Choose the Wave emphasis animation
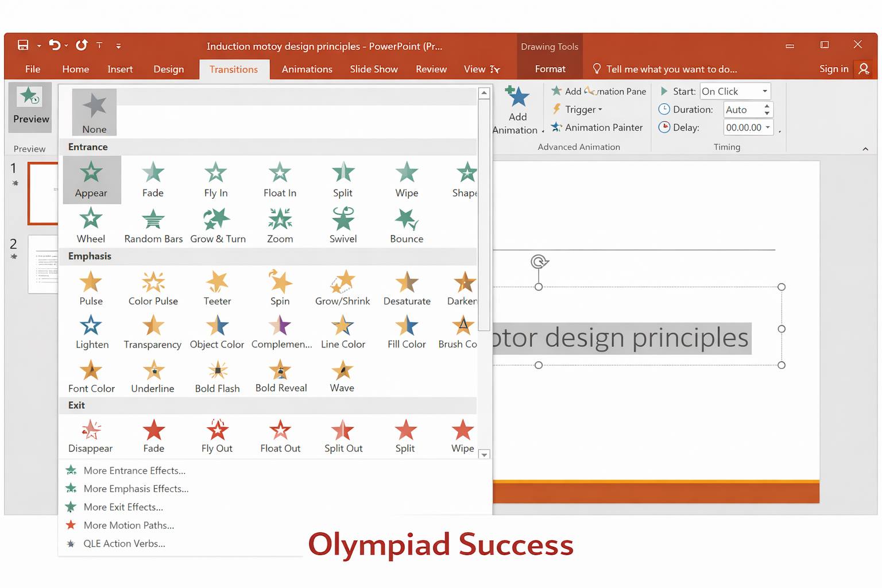Screen dimensions: 882x588 pyautogui.click(x=342, y=376)
